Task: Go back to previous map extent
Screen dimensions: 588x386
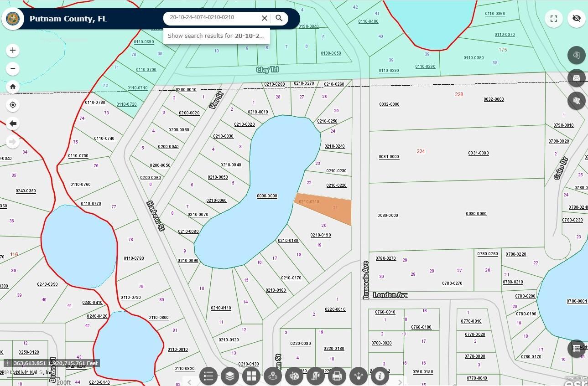Action: [13, 124]
